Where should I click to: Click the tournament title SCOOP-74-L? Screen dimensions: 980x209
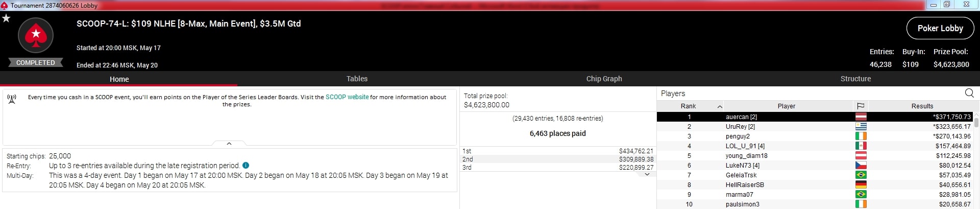tap(188, 24)
